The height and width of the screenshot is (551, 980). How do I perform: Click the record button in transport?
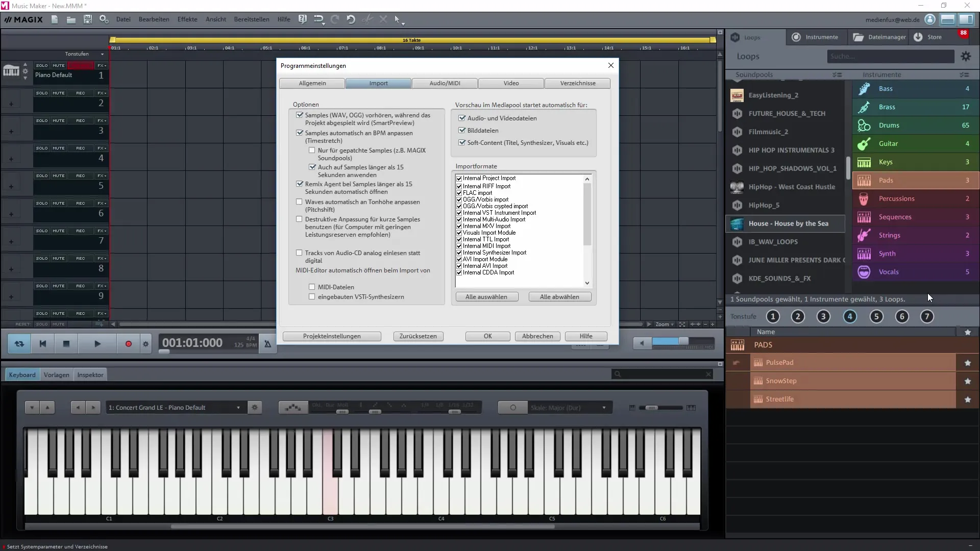pos(128,344)
